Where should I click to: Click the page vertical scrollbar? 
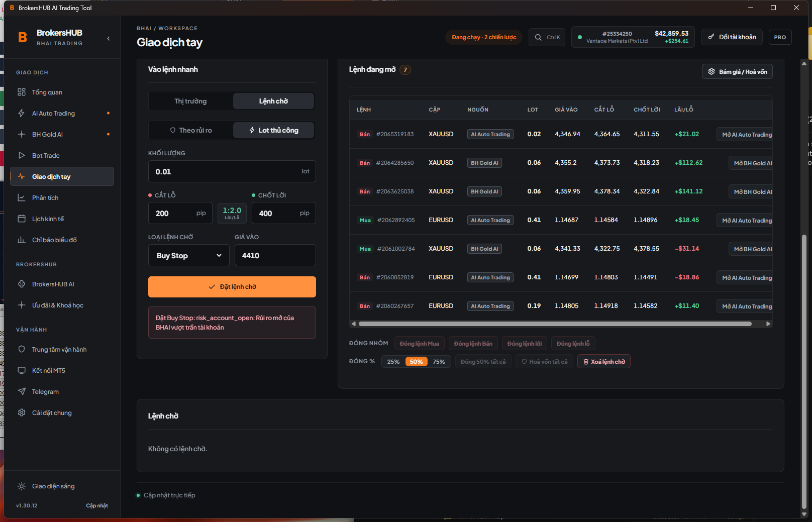point(804,372)
